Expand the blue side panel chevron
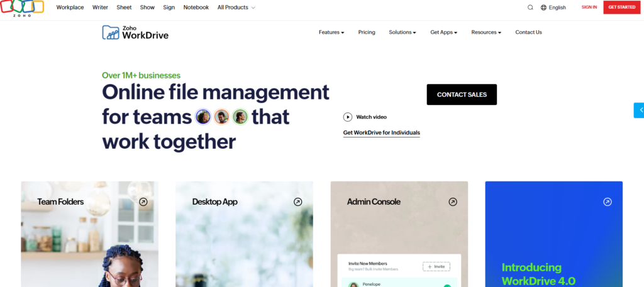644x287 pixels. 639,111
